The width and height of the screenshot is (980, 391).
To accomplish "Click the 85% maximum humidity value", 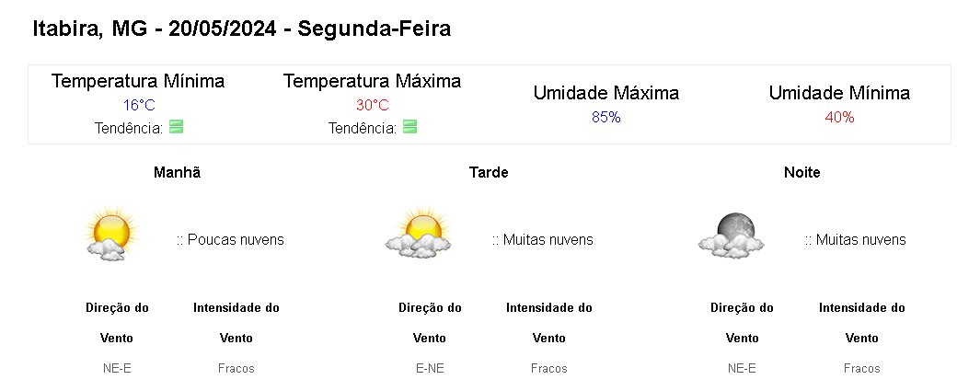I will coord(605,117).
